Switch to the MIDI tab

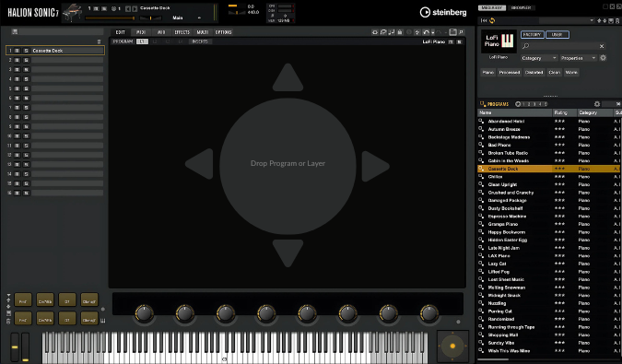[141, 32]
